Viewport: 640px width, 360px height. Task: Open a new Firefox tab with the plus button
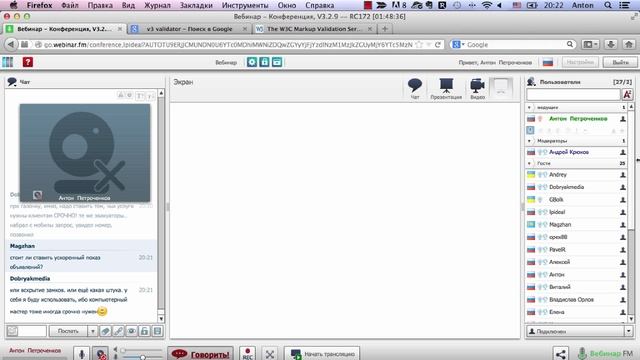[x=384, y=29]
